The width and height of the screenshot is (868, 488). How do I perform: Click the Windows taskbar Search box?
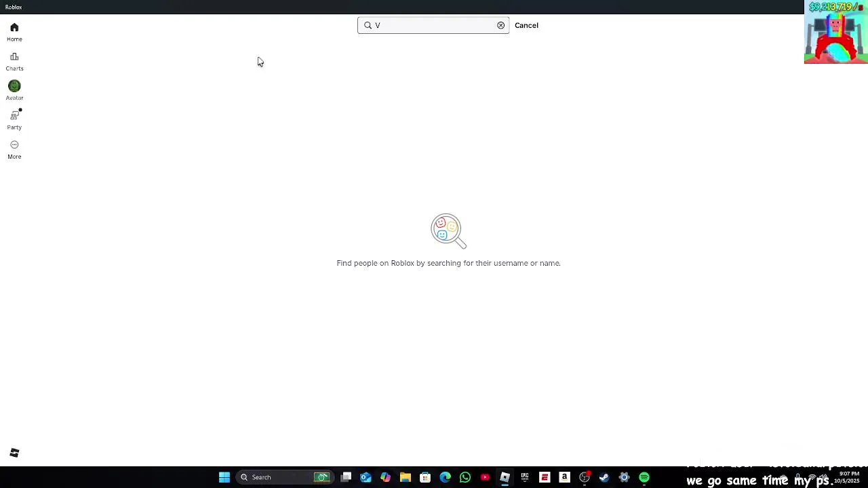(x=285, y=477)
